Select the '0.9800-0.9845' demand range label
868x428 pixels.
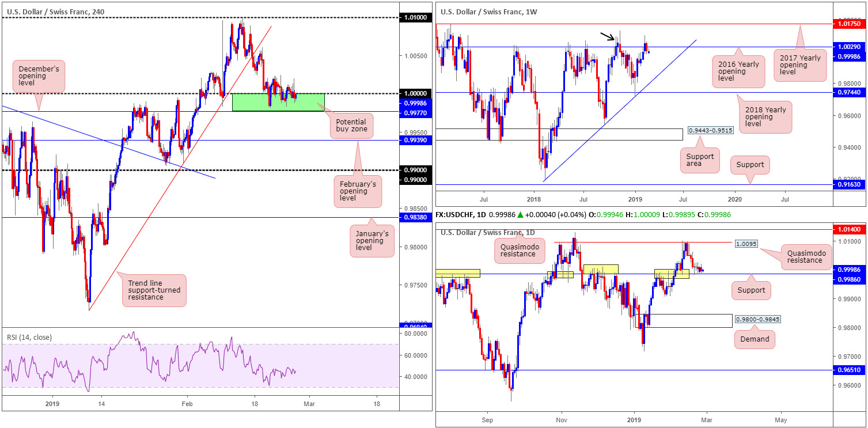coord(757,319)
